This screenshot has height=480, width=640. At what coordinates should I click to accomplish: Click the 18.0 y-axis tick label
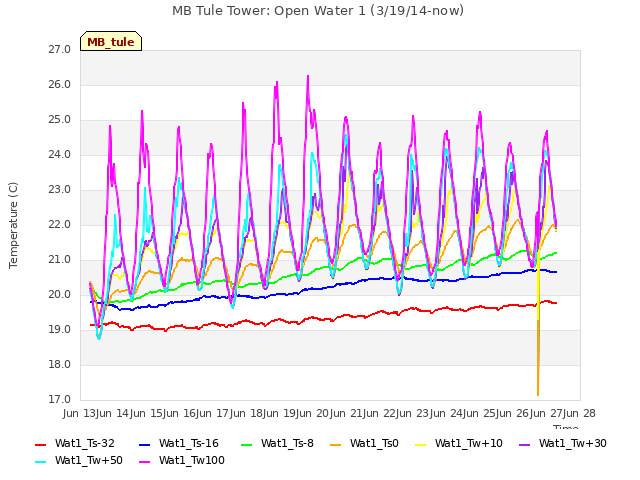(x=60, y=365)
